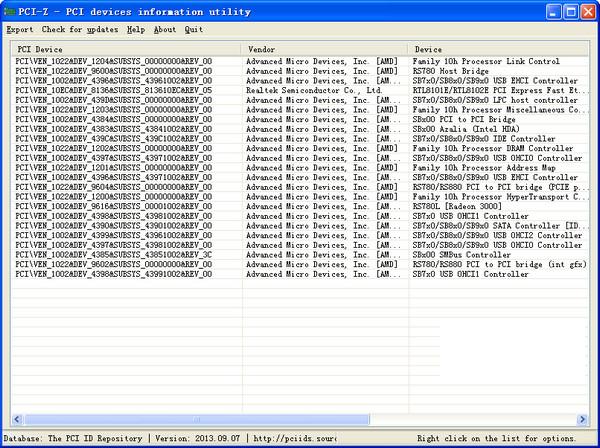Viewport: 600px width, 448px height.
Task: Open the About menu item
Action: coord(165,30)
